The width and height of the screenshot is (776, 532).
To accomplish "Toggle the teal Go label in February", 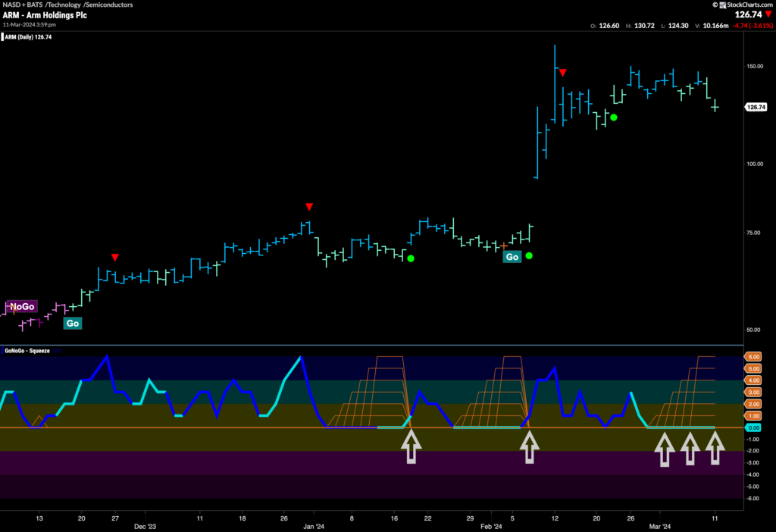I will click(x=512, y=257).
